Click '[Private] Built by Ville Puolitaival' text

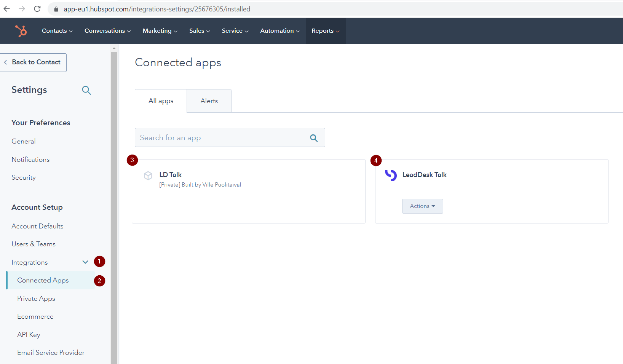200,185
